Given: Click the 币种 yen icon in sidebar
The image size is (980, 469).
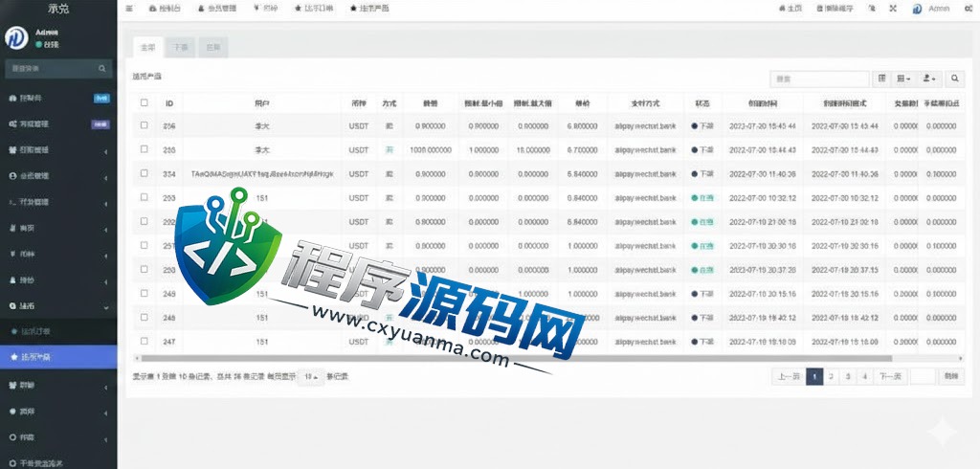Looking at the screenshot, I should coord(12,254).
